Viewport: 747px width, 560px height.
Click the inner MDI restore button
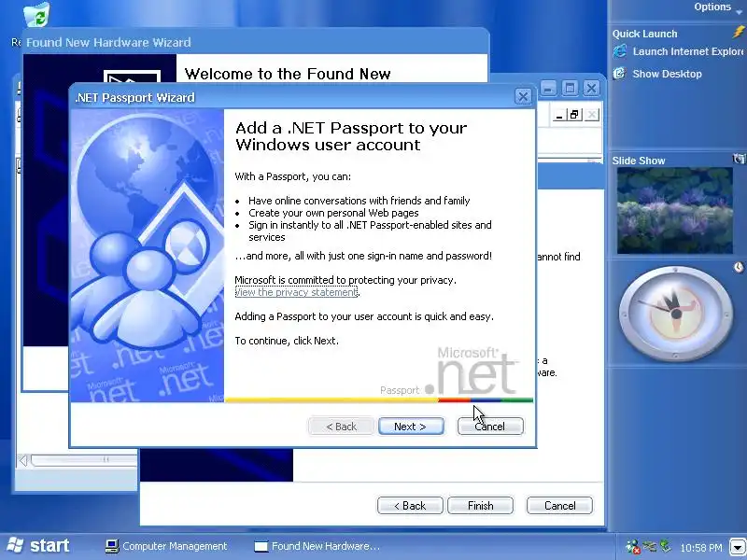point(575,115)
